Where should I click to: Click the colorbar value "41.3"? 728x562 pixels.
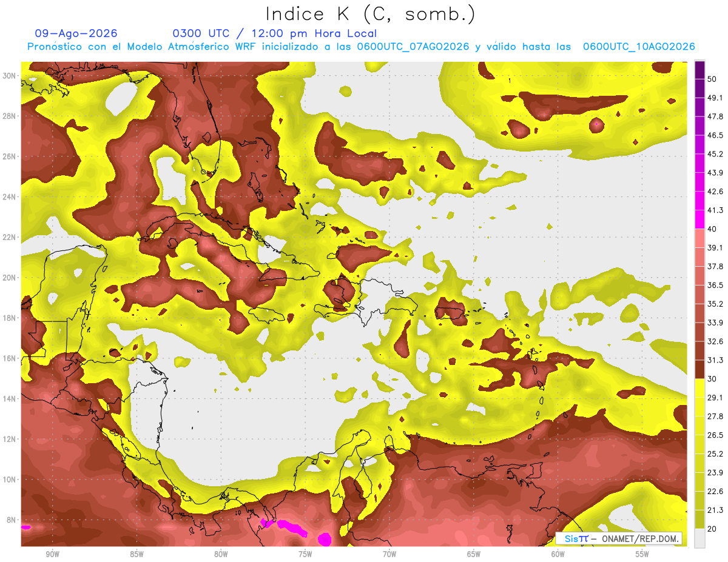(x=715, y=210)
